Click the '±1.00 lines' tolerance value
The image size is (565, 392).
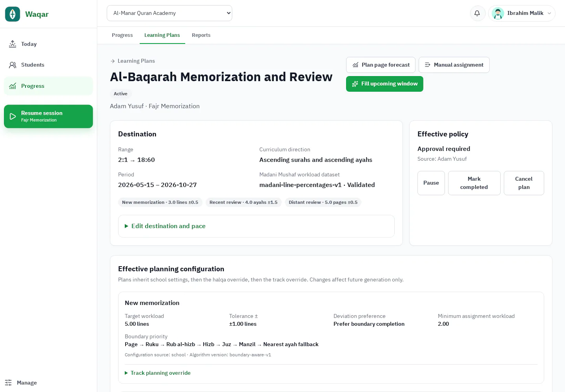tap(243, 324)
